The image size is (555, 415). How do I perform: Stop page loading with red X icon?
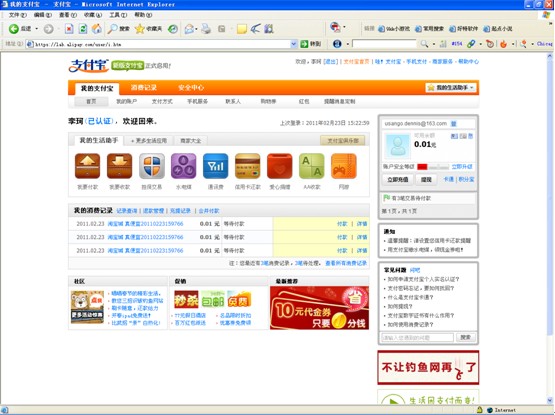click(x=69, y=29)
